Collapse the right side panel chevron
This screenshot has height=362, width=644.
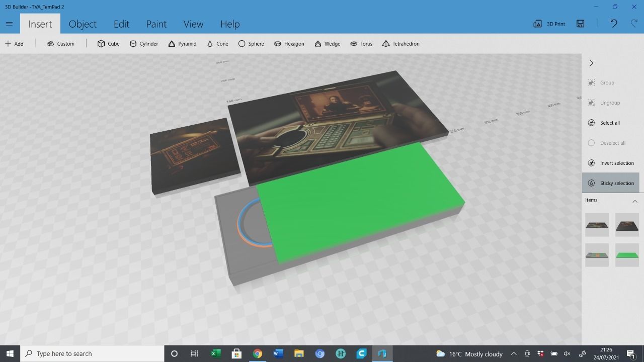[591, 63]
